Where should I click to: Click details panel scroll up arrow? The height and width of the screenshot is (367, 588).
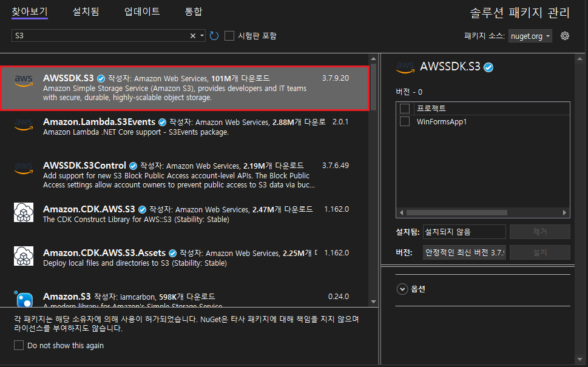point(580,59)
